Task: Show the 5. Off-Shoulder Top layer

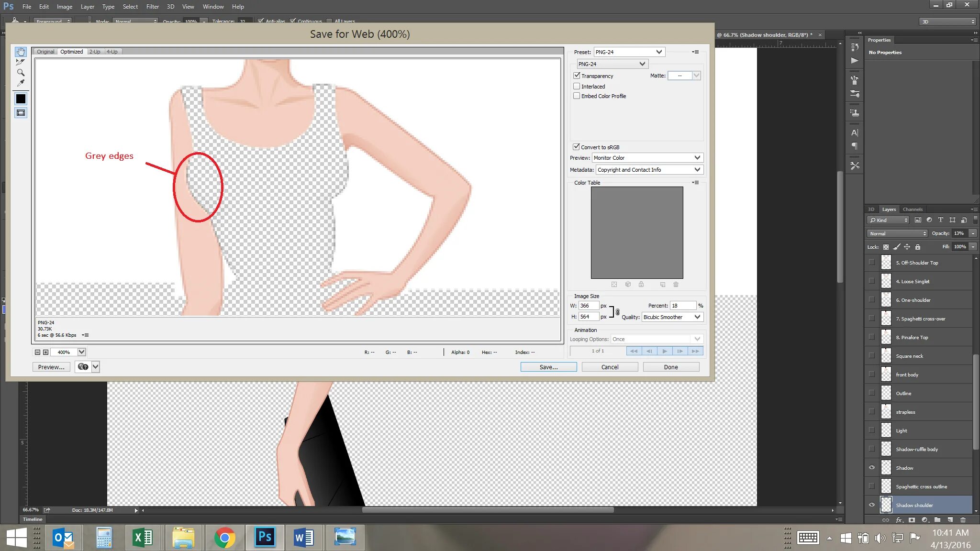Action: tap(872, 262)
